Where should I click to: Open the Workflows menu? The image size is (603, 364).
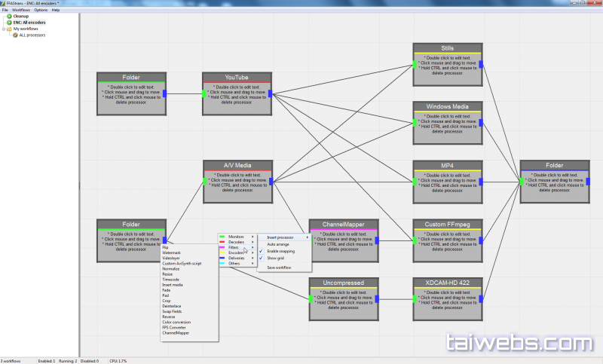tap(20, 10)
